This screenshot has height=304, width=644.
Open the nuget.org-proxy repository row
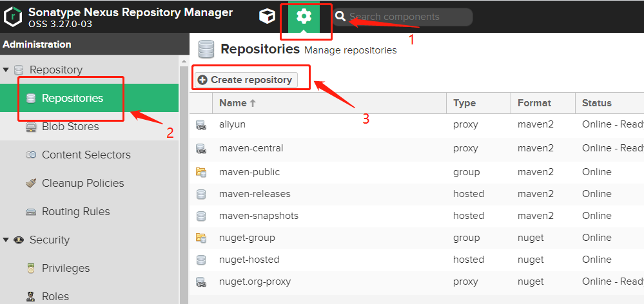click(416, 282)
